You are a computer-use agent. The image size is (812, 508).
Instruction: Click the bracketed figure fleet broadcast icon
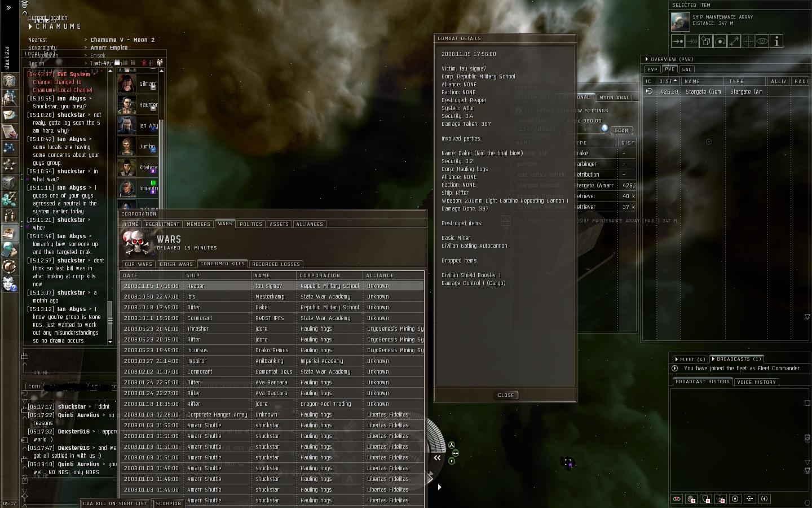pos(765,499)
